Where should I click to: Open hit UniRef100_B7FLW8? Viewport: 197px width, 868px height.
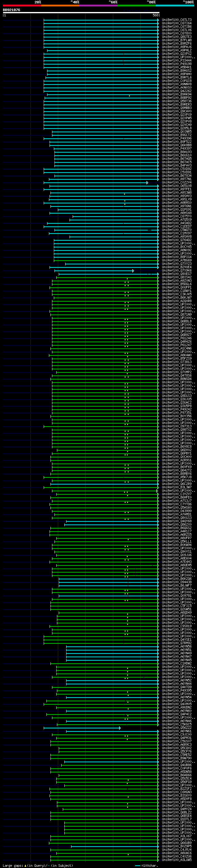click(177, 40)
